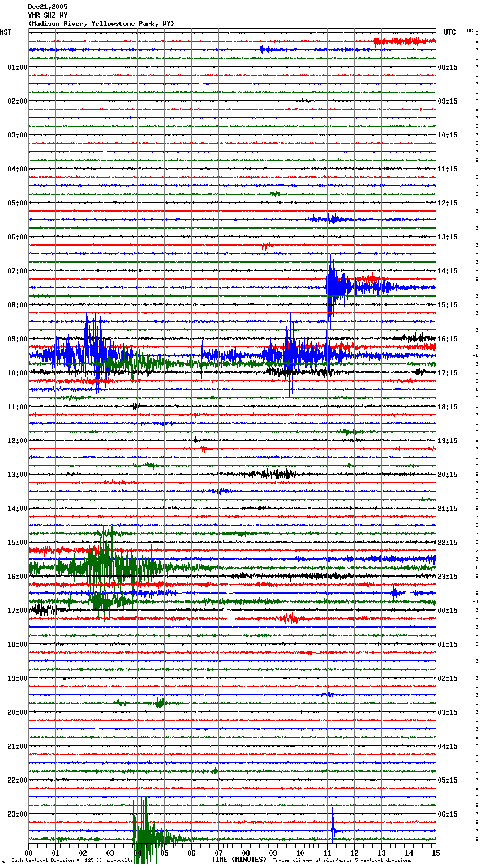Click the TIME (MINUTES) axis title
Viewport: 481px width, 868px height.
239,860
